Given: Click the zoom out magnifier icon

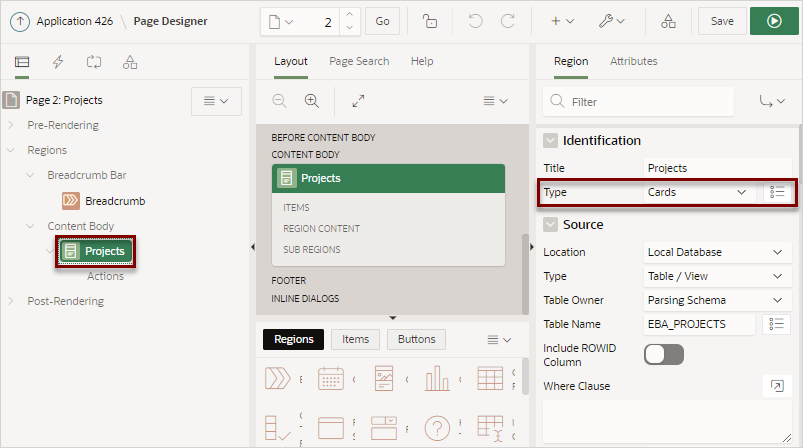Looking at the screenshot, I should click(279, 101).
